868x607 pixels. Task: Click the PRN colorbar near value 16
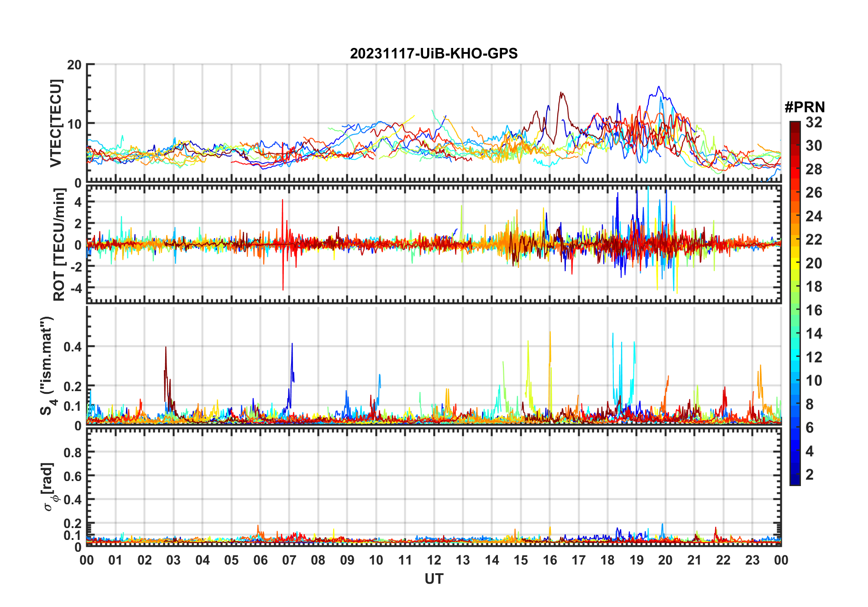pos(795,310)
